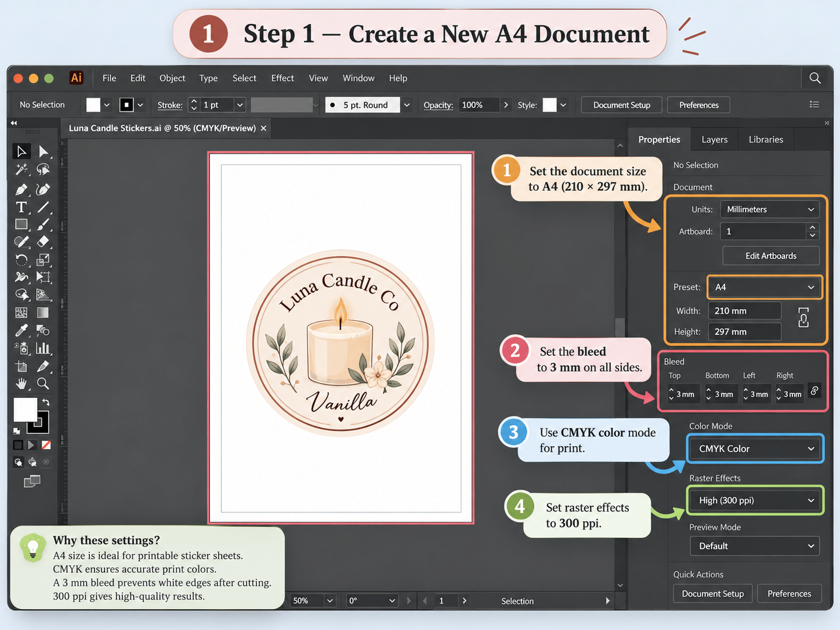Select the Hand tool

(x=21, y=383)
